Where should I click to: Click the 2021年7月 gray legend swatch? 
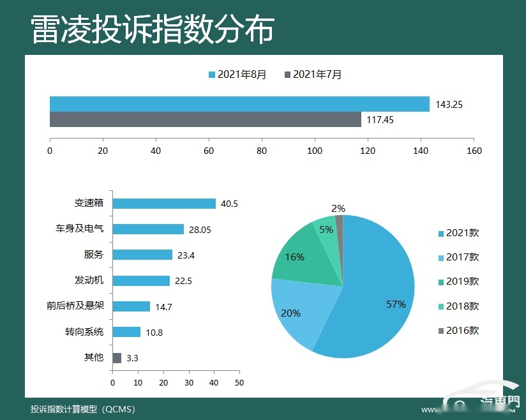[x=287, y=75]
